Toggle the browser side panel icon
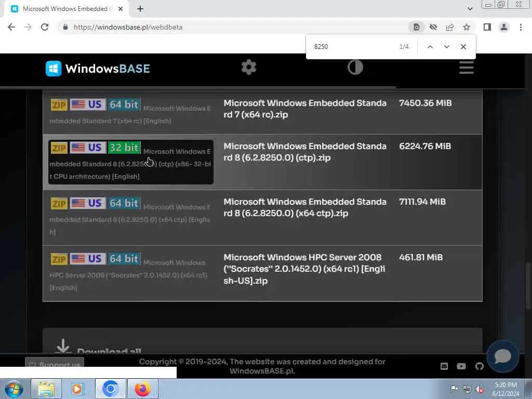The image size is (532, 399). coord(487,27)
